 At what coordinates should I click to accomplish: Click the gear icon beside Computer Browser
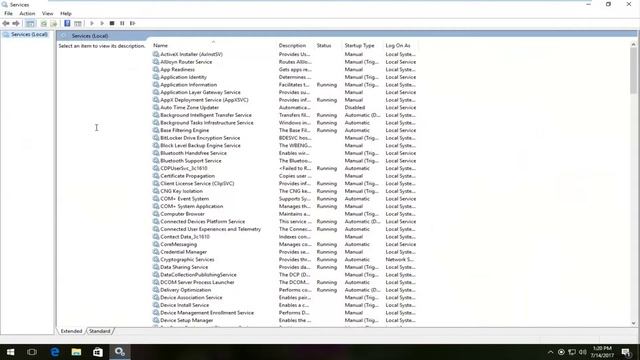pos(156,214)
